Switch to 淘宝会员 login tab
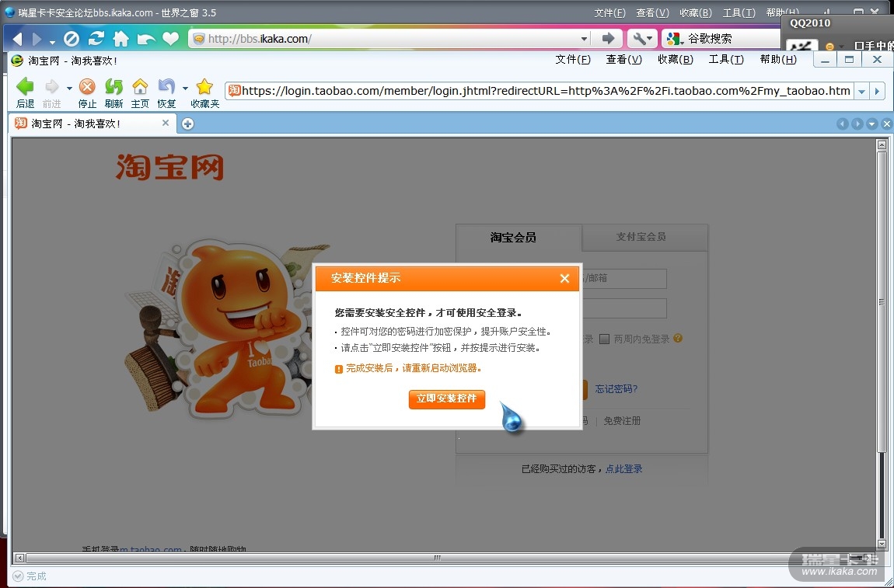The width and height of the screenshot is (894, 588). coord(519,237)
